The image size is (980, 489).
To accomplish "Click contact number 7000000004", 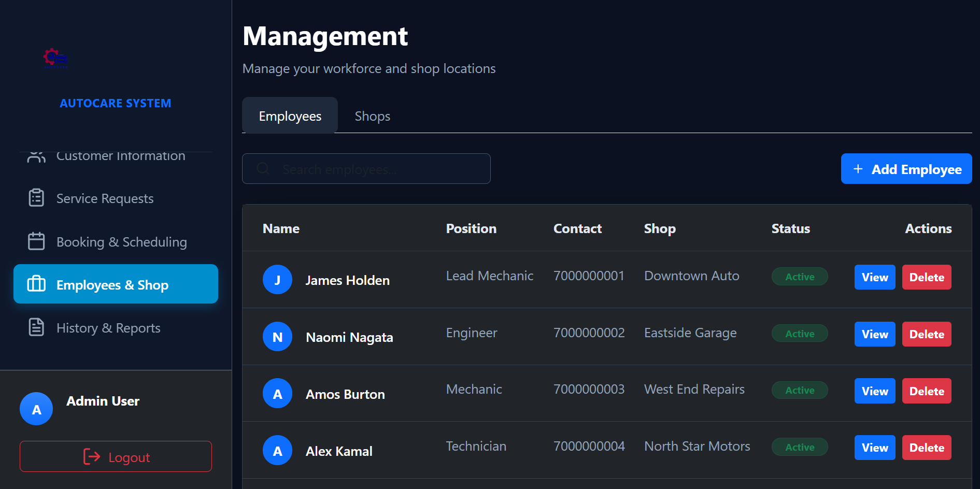I will pos(589,446).
